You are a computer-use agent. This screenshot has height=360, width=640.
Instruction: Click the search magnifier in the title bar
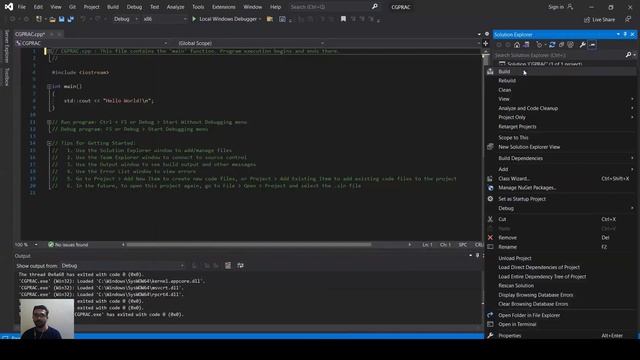point(375,7)
